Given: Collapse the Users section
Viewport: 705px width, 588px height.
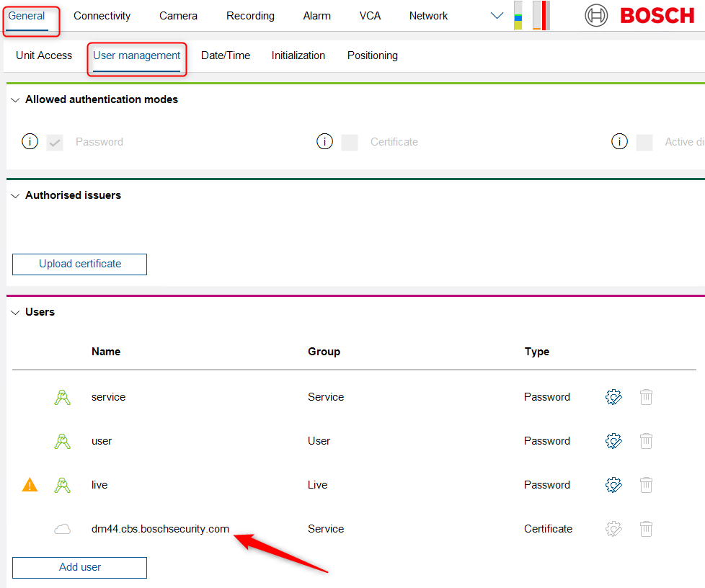Looking at the screenshot, I should click(x=16, y=313).
